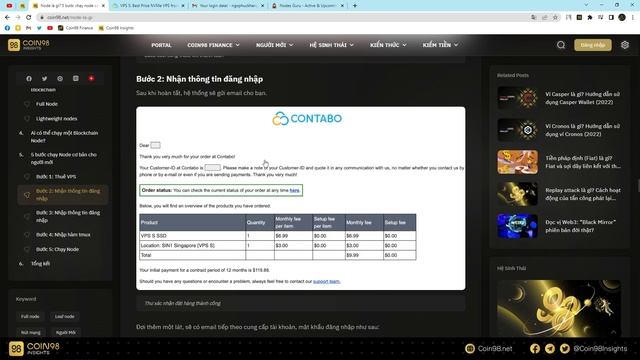Open the Facebook bookmark in the bookmarks bar
The image size is (640, 360).
[x=7, y=28]
